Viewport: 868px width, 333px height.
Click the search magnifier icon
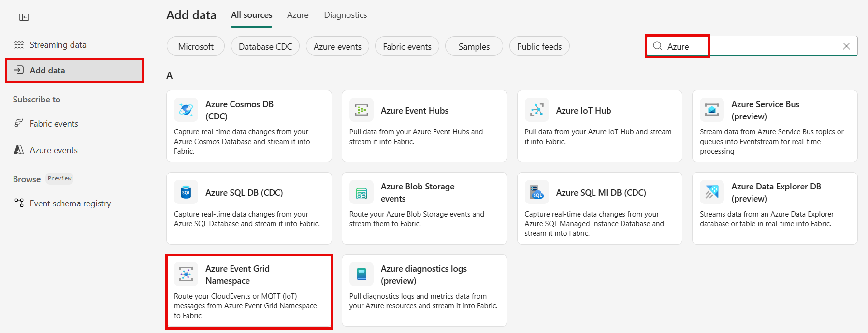657,46
